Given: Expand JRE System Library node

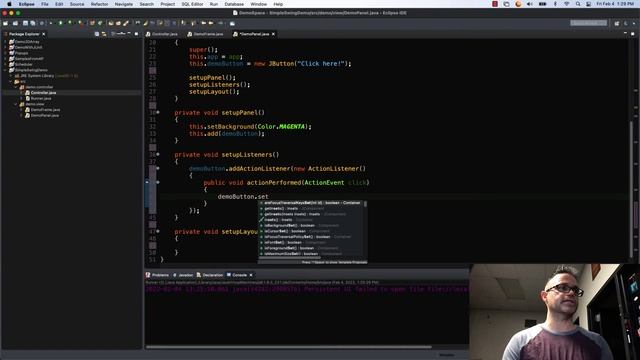Looking at the screenshot, I should (x=11, y=76).
